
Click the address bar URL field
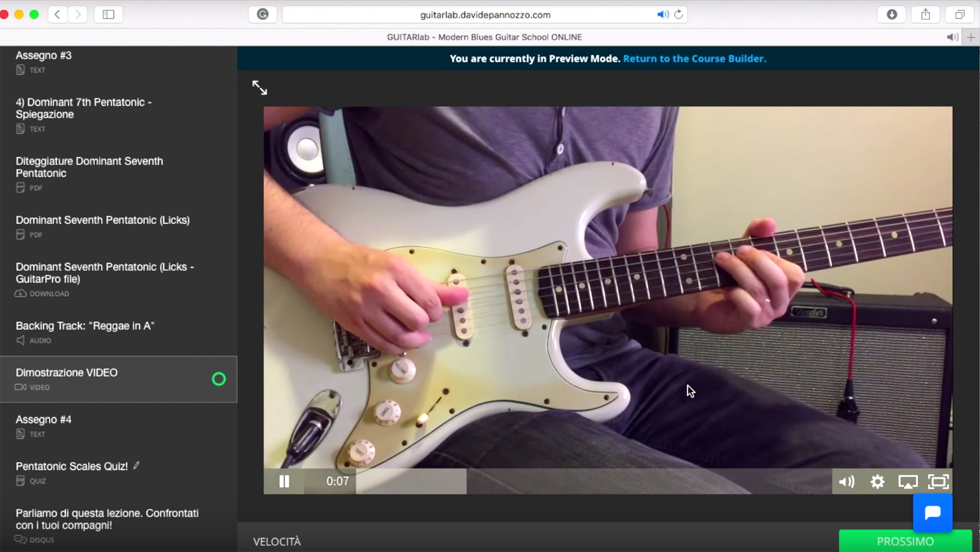tap(485, 15)
